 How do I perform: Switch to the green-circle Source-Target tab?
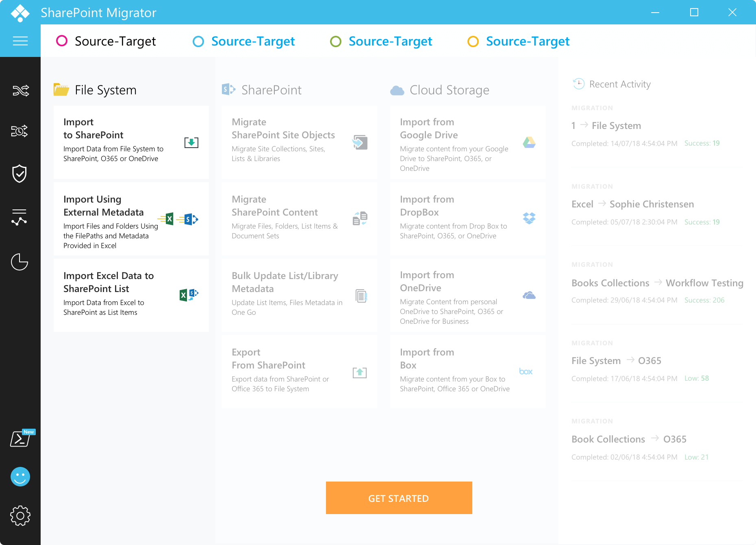pyautogui.click(x=381, y=41)
